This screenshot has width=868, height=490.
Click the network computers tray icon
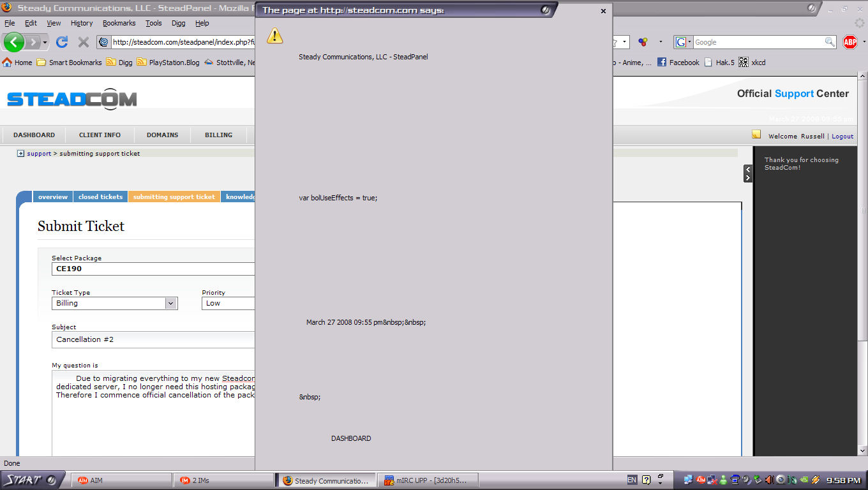(689, 480)
